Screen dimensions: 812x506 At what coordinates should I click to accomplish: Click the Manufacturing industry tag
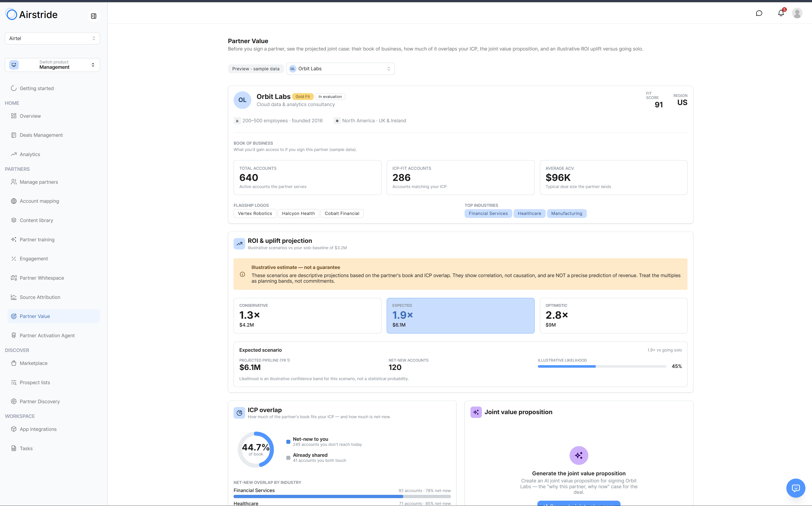pos(567,213)
